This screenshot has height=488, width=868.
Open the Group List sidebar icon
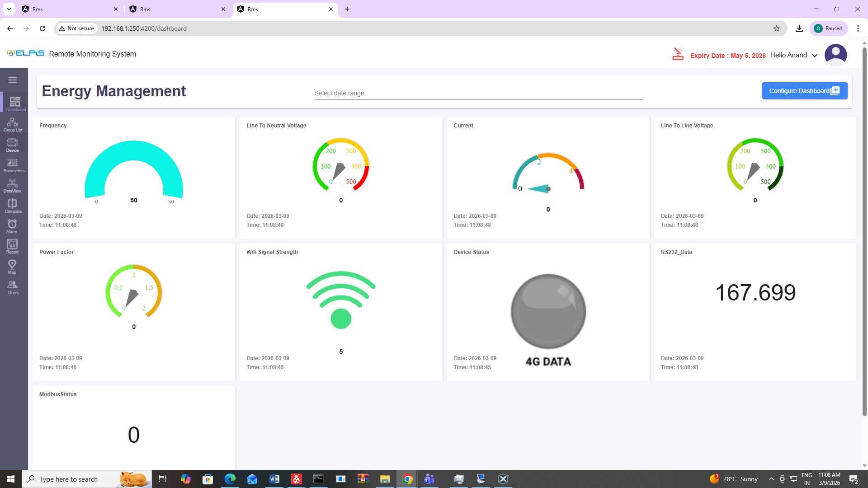13,125
